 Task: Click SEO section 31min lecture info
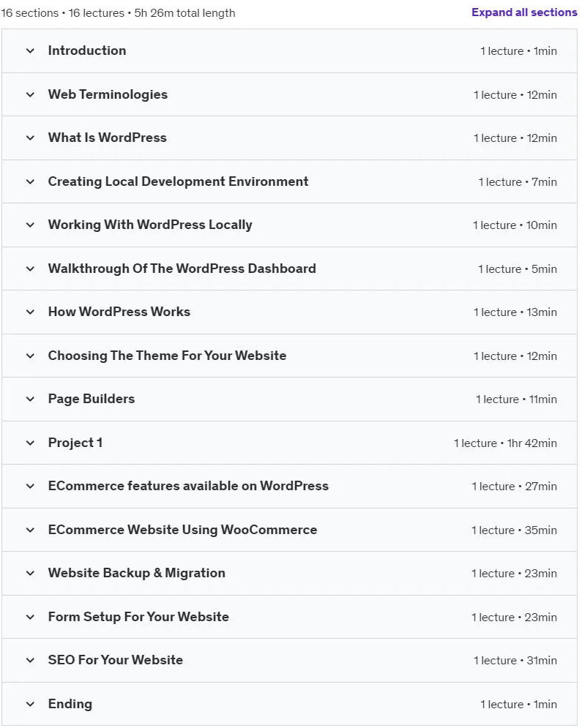pos(515,661)
